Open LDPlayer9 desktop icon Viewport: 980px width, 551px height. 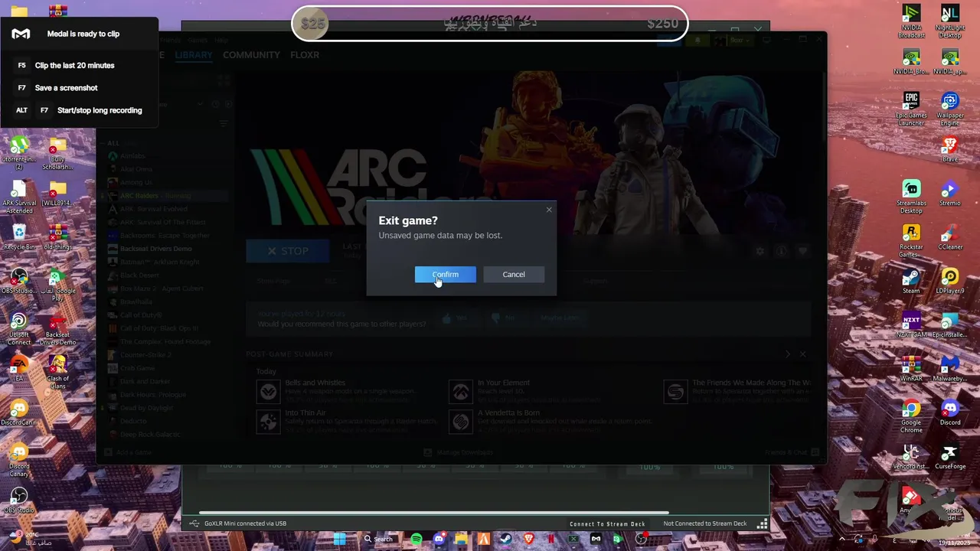tap(950, 281)
